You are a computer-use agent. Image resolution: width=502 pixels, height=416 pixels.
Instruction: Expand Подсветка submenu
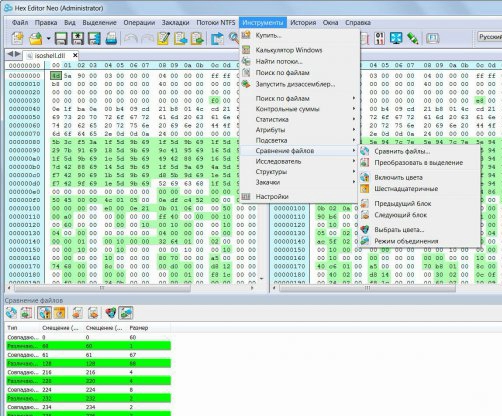click(299, 140)
